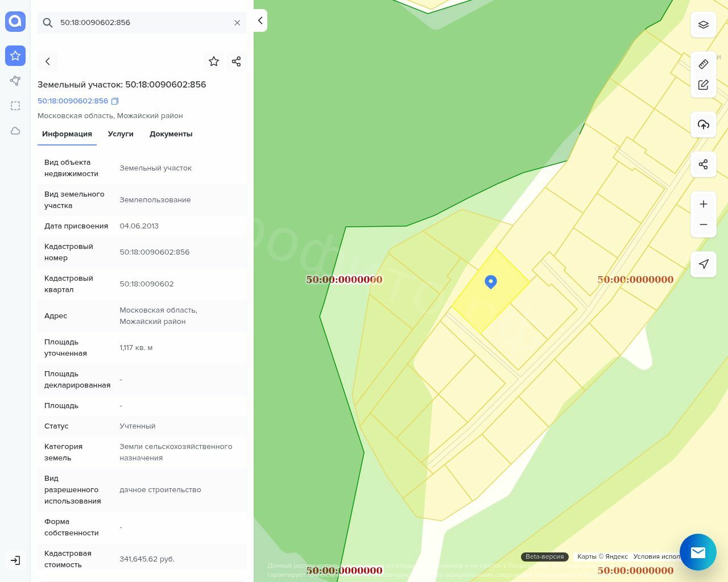
Task: Copy the cadastral number to clipboard
Action: (115, 101)
